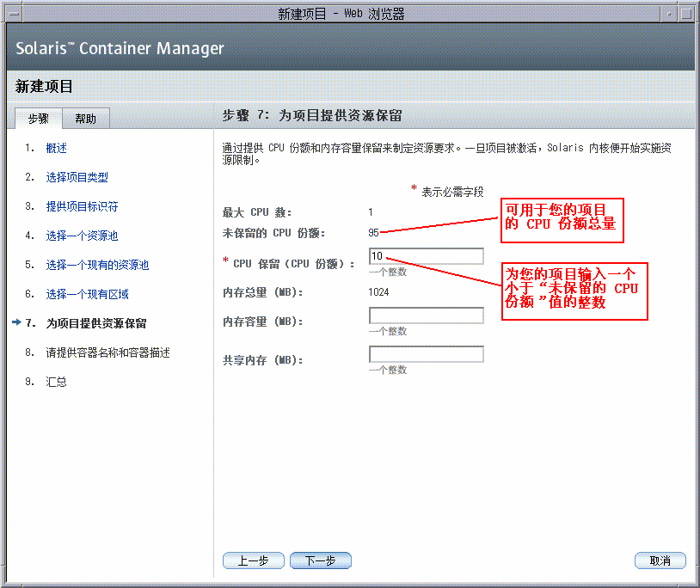Minimize the browser window with dot button

coord(669,14)
